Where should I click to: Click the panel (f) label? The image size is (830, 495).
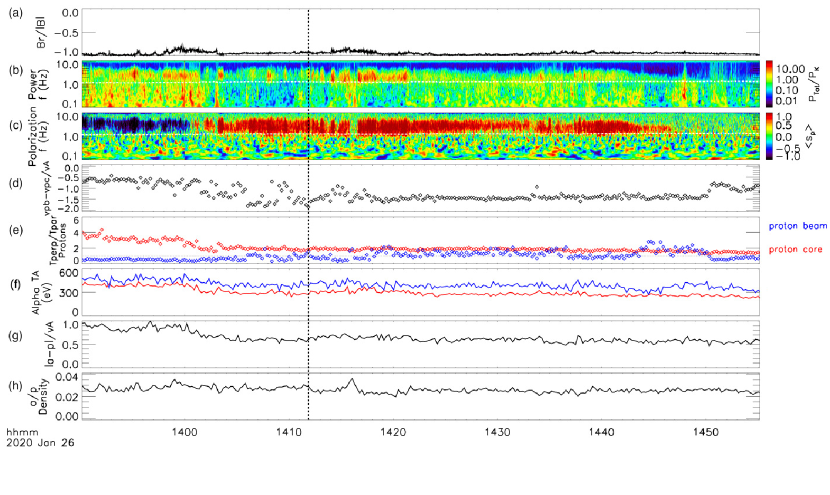(14, 283)
